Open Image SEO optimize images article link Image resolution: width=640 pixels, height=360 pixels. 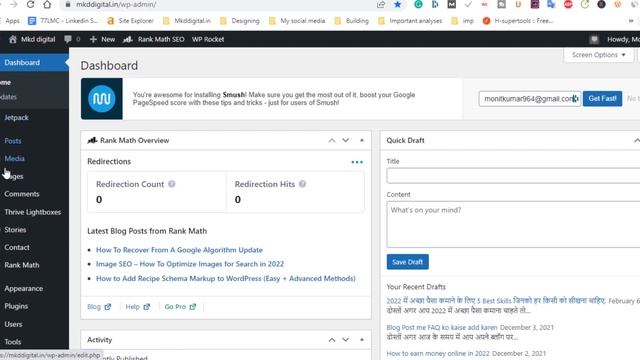pyautogui.click(x=190, y=264)
